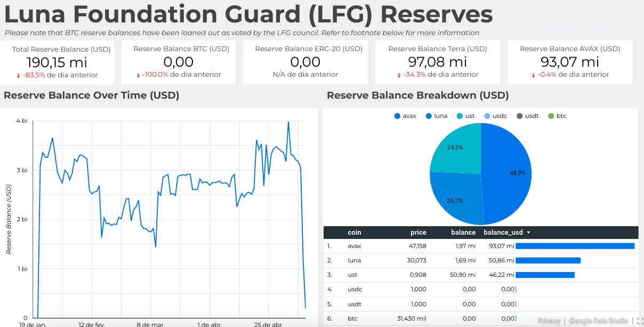
Task: Open fullscreen mode icon
Action: coord(640,321)
